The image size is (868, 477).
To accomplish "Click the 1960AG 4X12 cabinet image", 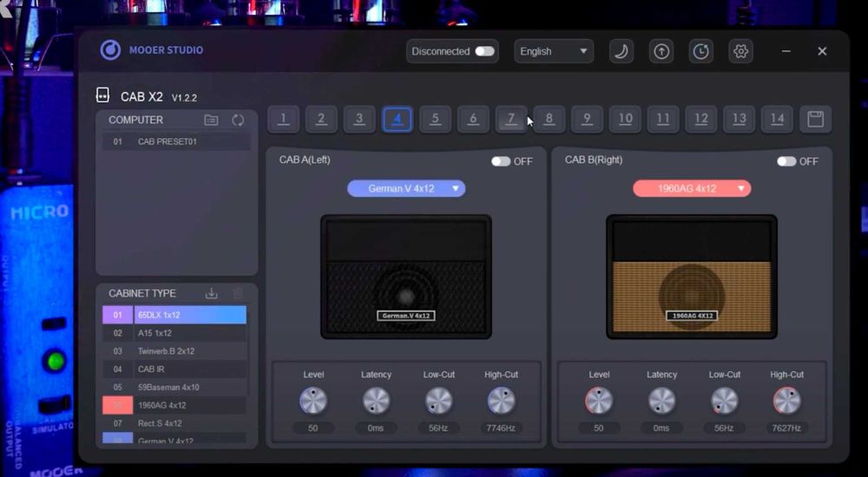I will (x=692, y=277).
